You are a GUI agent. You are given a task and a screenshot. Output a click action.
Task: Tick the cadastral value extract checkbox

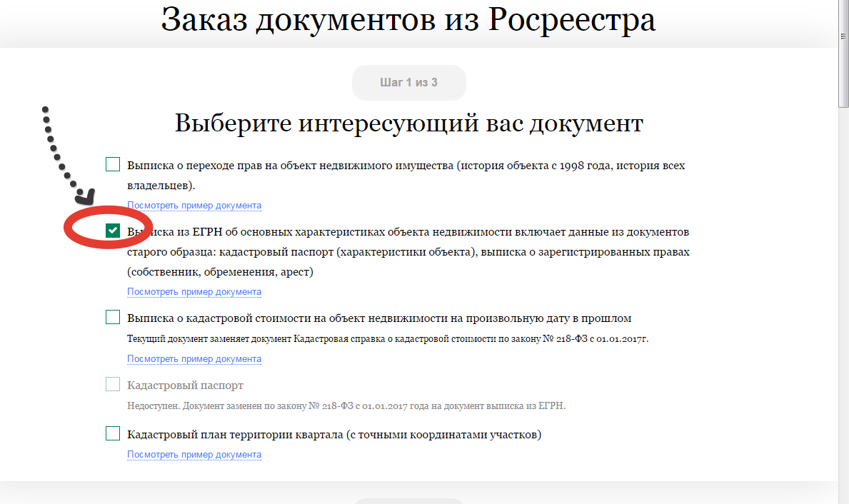coord(113,317)
